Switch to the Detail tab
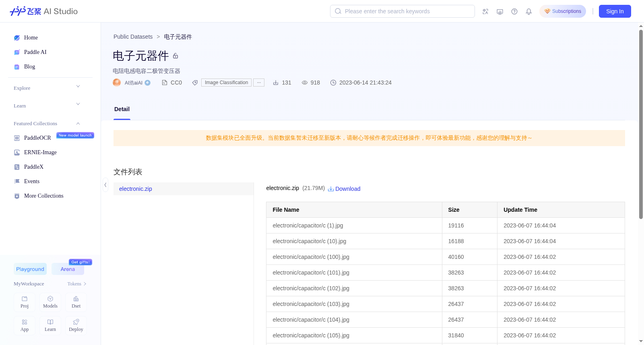644x345 pixels. click(122, 109)
